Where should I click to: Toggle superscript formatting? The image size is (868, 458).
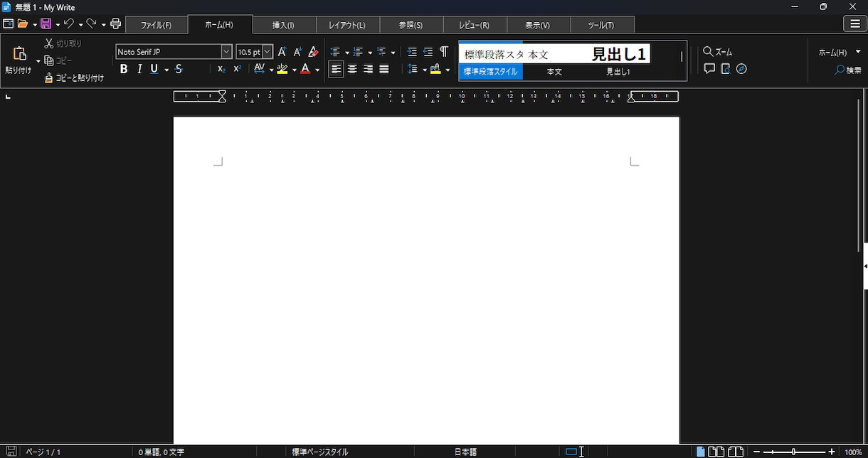coord(237,69)
